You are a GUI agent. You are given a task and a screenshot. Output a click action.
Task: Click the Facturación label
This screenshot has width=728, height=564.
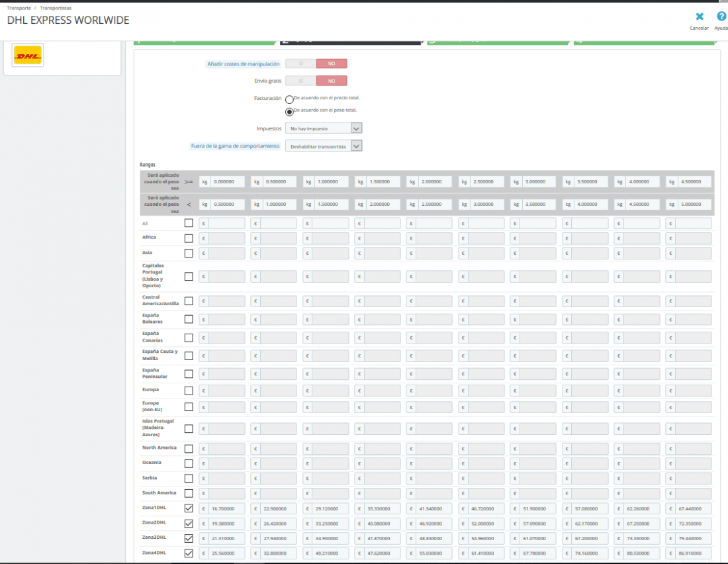[268, 98]
